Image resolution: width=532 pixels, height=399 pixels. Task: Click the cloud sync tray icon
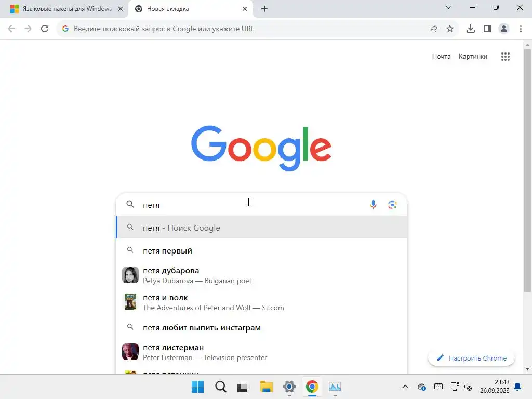pyautogui.click(x=422, y=387)
